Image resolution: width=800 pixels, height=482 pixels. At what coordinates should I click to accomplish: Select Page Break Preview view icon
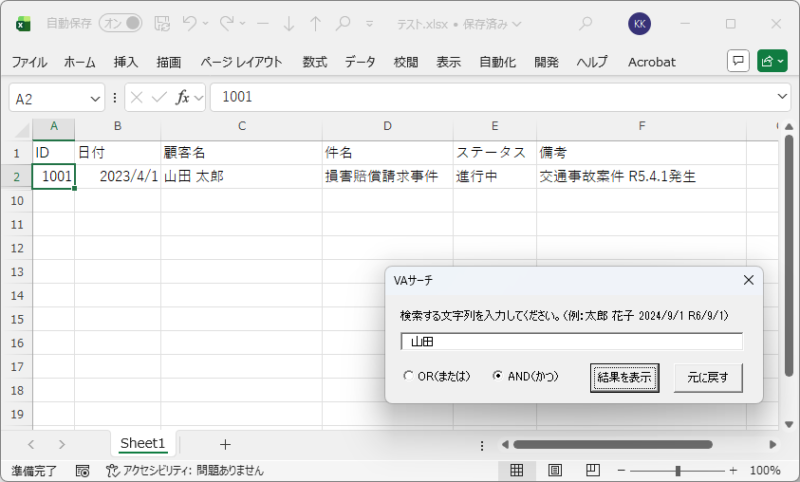pos(592,470)
